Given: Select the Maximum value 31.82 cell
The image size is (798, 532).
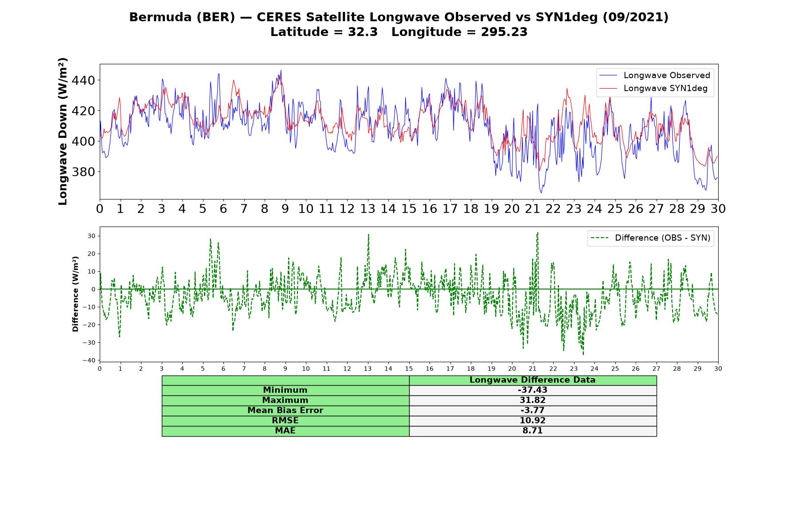Looking at the screenshot, I should click(533, 400).
